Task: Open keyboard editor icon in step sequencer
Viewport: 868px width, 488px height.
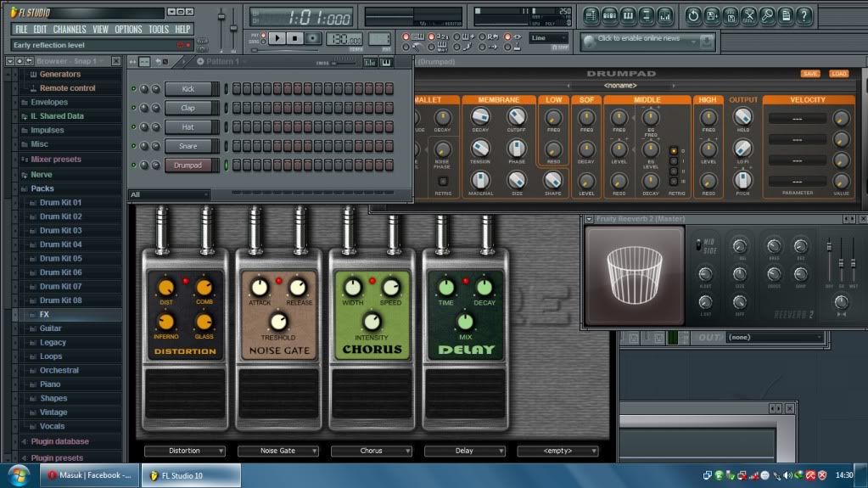Action: point(386,63)
